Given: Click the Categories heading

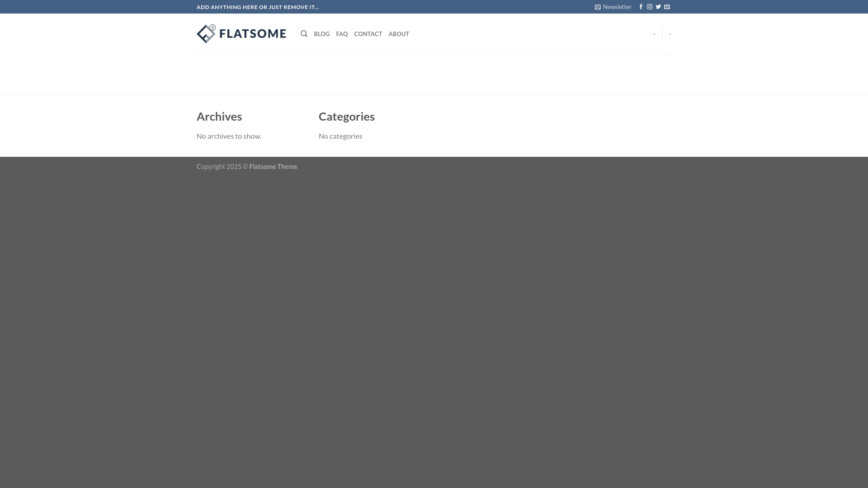Looking at the screenshot, I should pyautogui.click(x=347, y=117).
